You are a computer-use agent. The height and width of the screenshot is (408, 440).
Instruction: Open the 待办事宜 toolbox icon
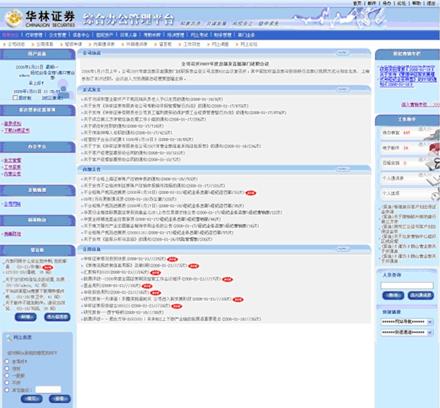pyautogui.click(x=432, y=134)
